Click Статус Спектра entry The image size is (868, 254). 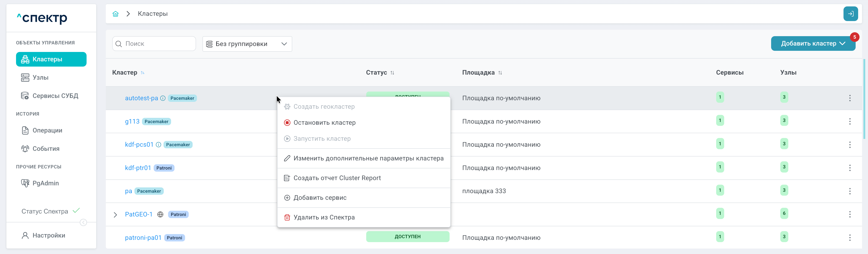[51, 211]
